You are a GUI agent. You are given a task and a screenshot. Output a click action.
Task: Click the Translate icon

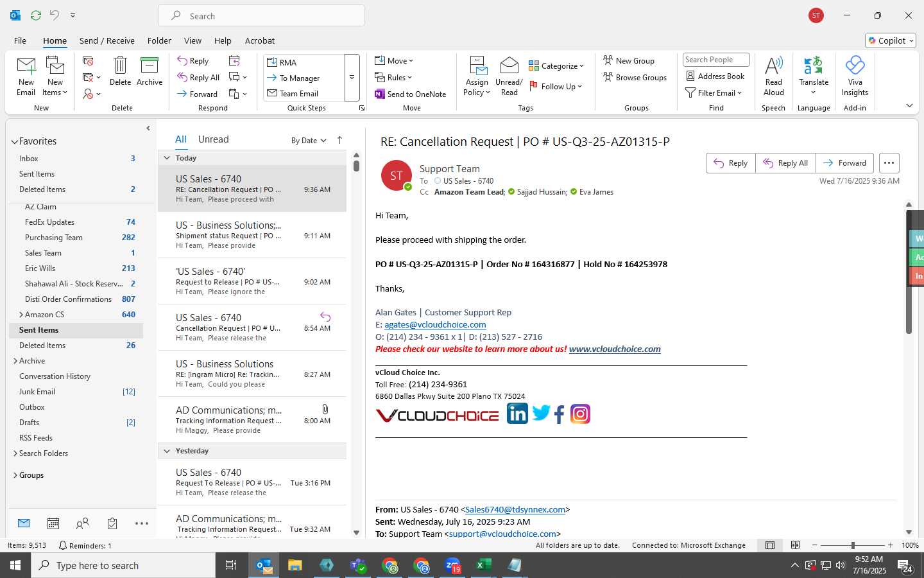[x=814, y=65]
